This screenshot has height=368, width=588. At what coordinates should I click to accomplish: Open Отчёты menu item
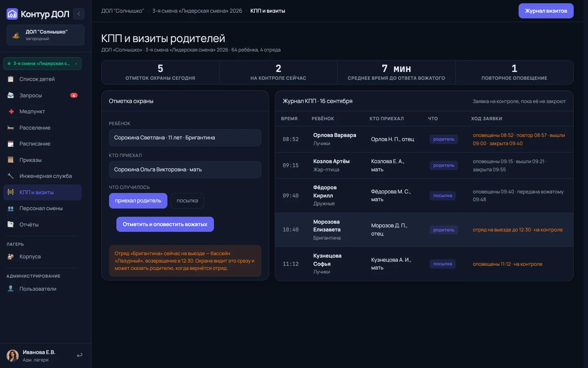[42, 224]
